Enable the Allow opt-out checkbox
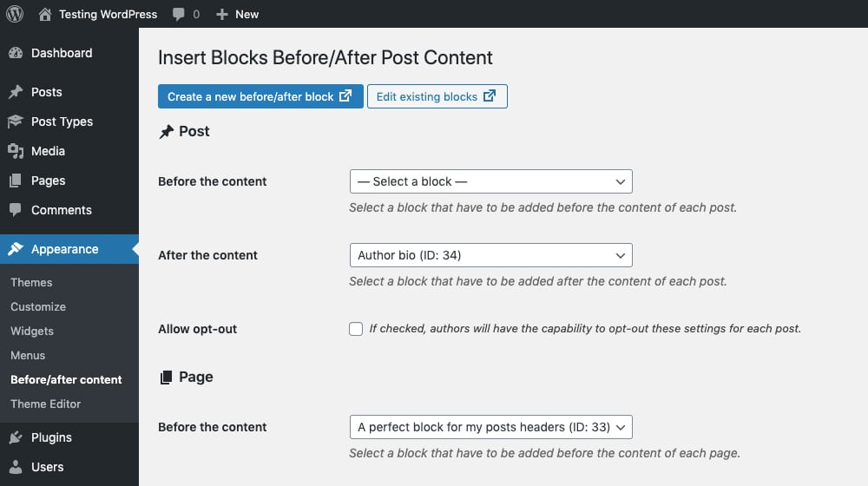Viewport: 868px width, 486px height. 356,329
